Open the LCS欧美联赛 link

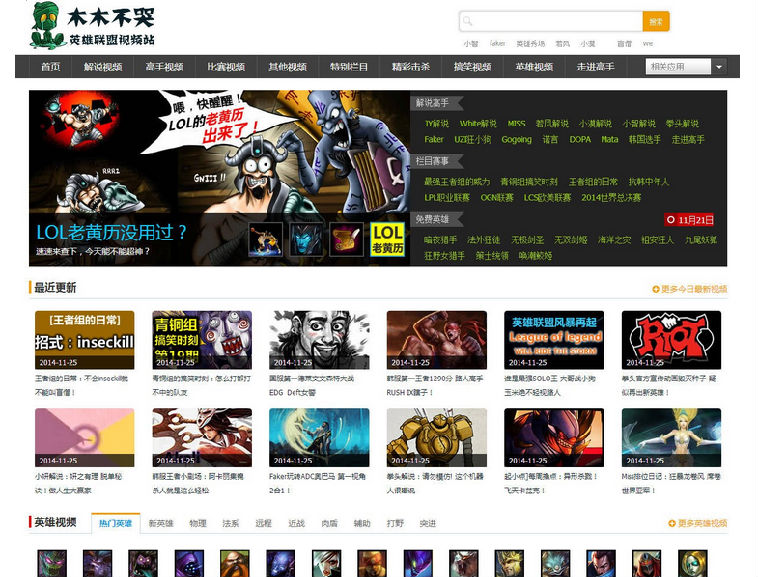coord(547,198)
